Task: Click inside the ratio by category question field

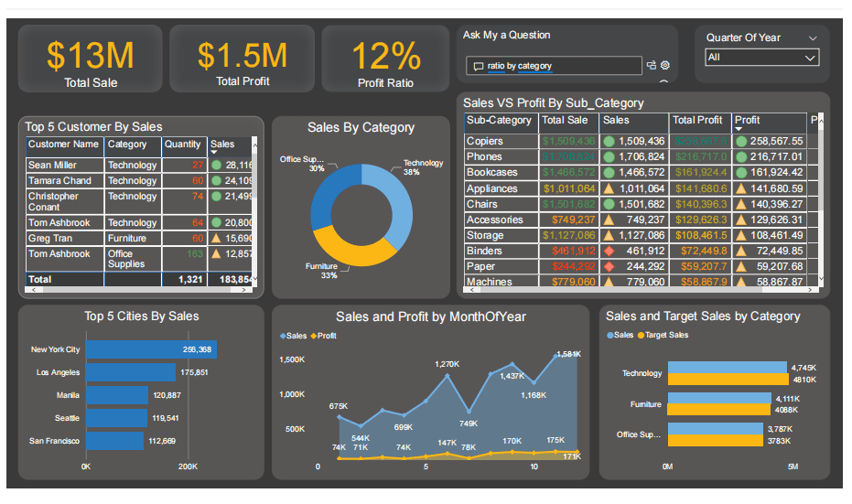Action: [554, 66]
